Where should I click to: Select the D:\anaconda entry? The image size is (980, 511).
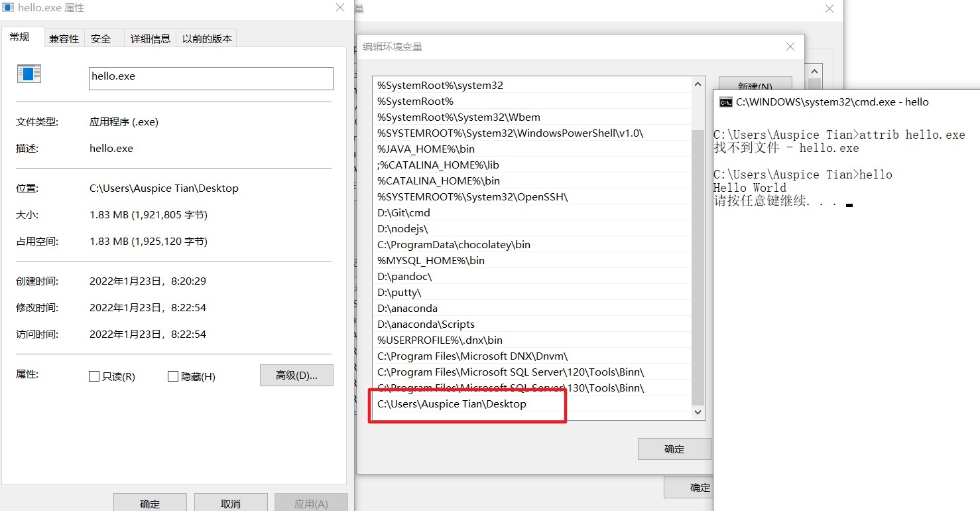(x=531, y=308)
